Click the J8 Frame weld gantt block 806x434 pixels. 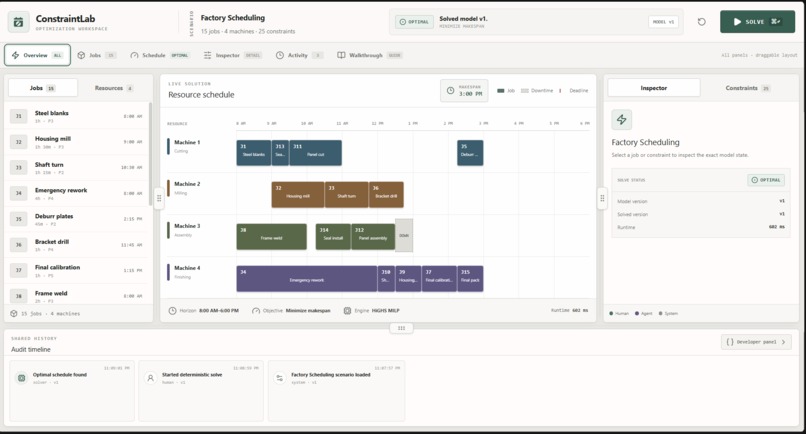[271, 237]
